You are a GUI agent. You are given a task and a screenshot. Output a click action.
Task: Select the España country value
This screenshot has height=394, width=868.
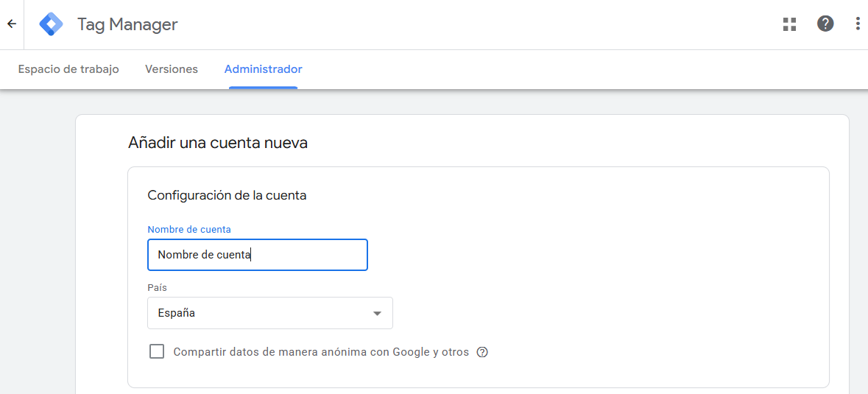click(x=177, y=313)
